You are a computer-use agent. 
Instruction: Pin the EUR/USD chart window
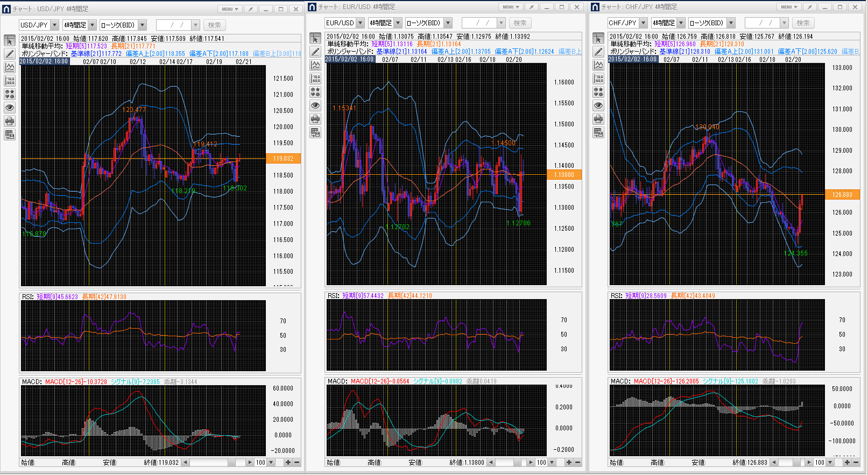pos(532,7)
